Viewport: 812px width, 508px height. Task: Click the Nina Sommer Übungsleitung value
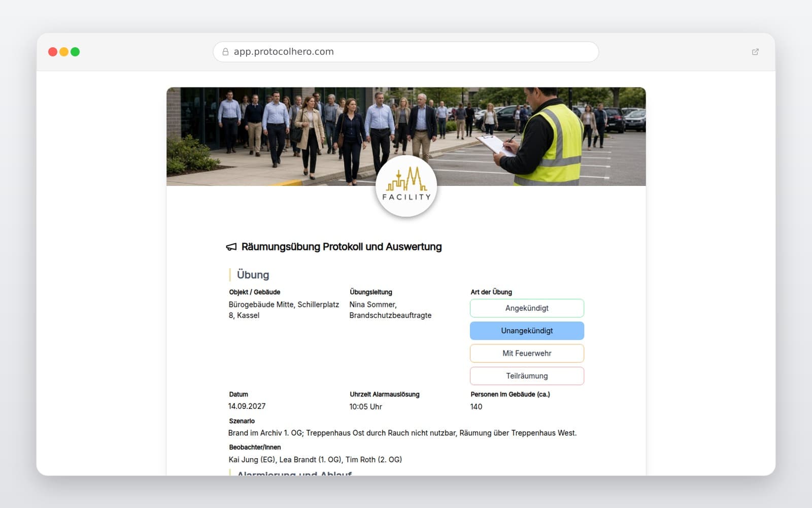pos(390,310)
